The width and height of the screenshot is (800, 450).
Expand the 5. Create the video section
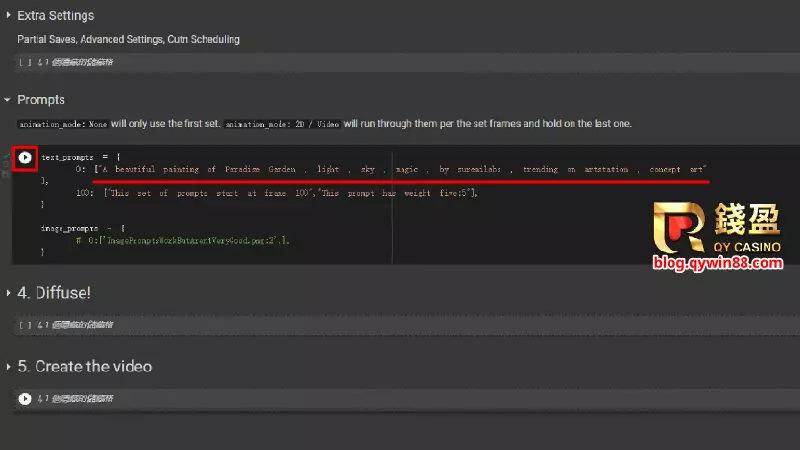point(8,367)
